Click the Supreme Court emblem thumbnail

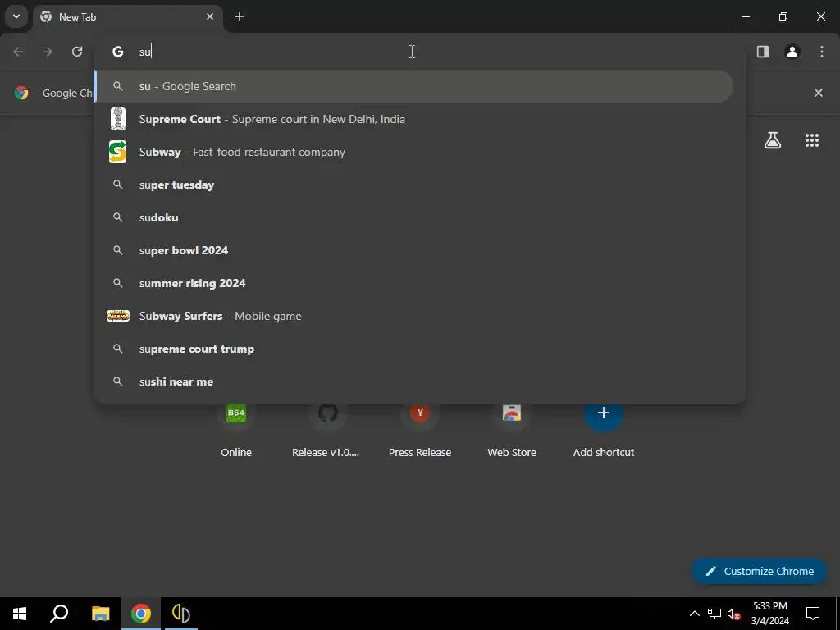[x=118, y=119]
